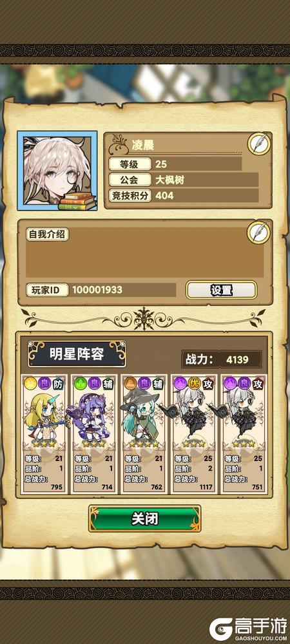Viewport: 290px width, 644px height.
Task: Tap the 防 defense role badge on first hero
Action: pyautogui.click(x=58, y=383)
